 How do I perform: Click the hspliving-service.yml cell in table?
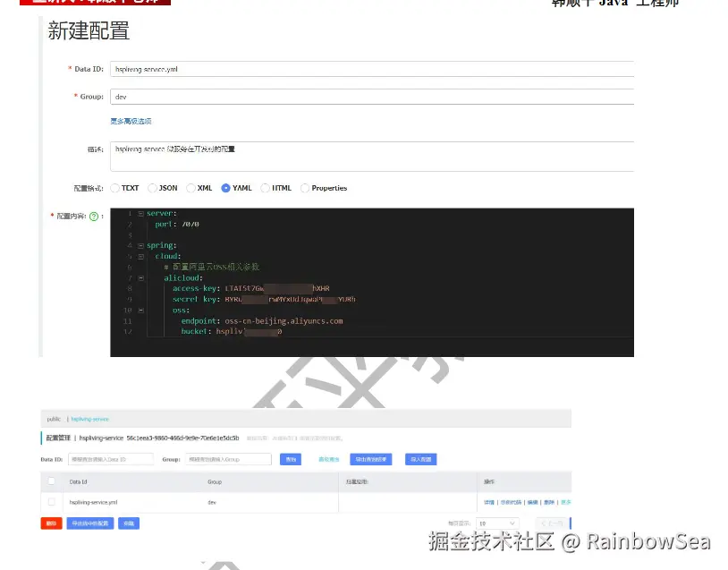tap(93, 502)
